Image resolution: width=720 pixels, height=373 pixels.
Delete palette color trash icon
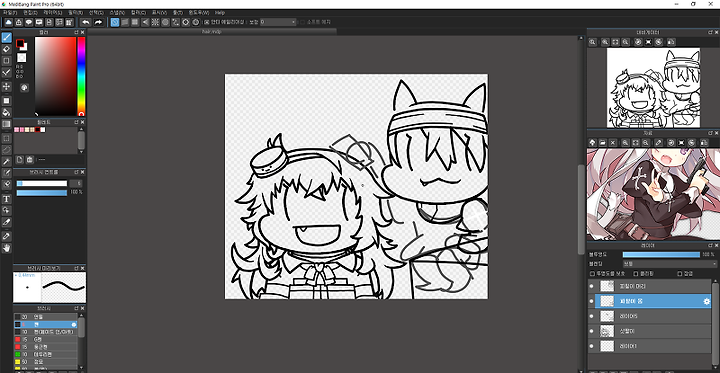coord(30,159)
